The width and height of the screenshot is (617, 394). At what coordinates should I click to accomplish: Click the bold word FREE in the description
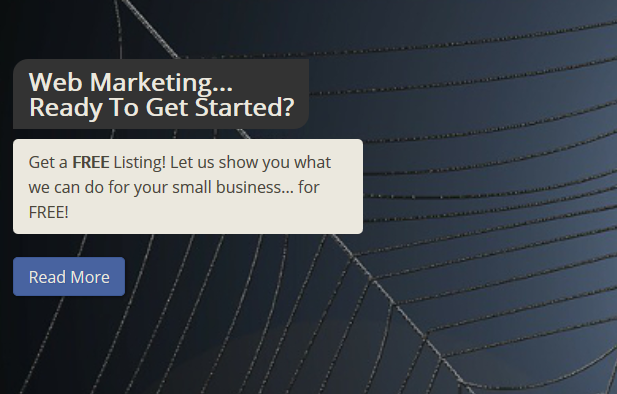click(x=91, y=163)
